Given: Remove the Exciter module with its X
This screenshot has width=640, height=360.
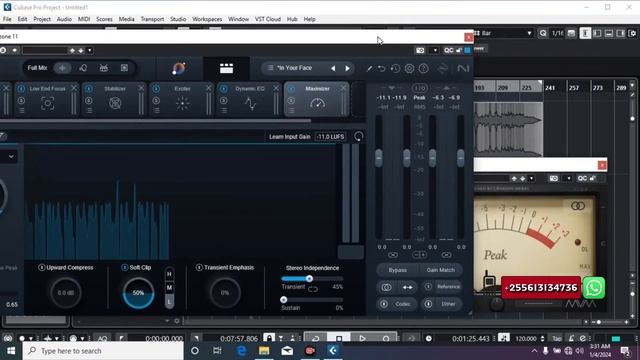Looking at the screenshot, I should [x=209, y=88].
